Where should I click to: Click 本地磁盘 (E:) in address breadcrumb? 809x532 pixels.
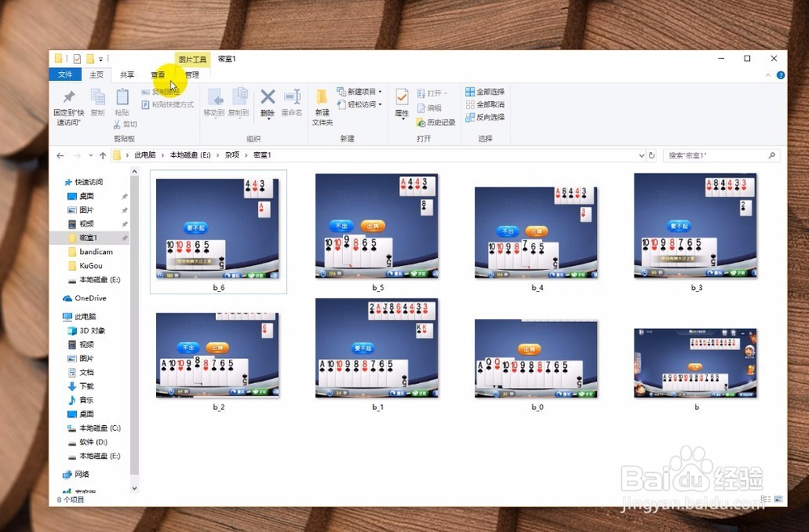190,155
